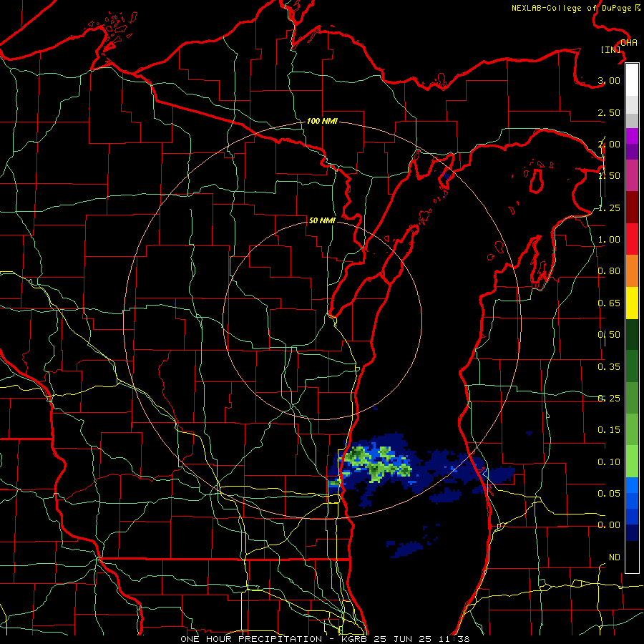The width and height of the screenshot is (644, 644).
Task: Click the 100 NMI range ring label
Action: pyautogui.click(x=322, y=121)
